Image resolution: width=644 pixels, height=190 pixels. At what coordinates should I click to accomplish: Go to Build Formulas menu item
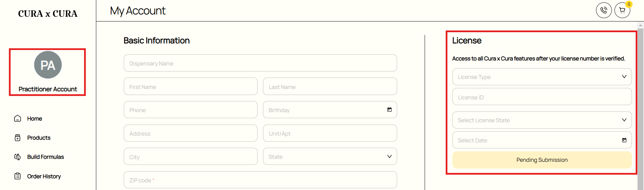46,157
